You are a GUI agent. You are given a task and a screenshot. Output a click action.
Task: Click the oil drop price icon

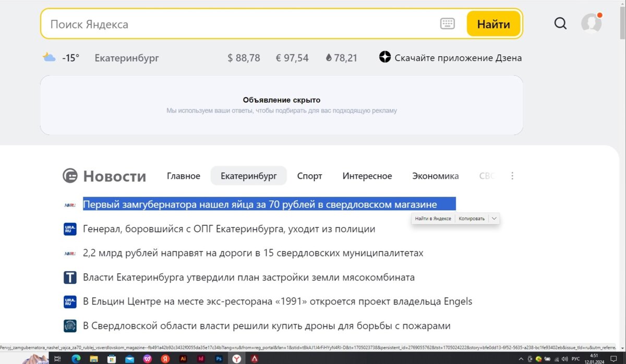[x=329, y=58]
